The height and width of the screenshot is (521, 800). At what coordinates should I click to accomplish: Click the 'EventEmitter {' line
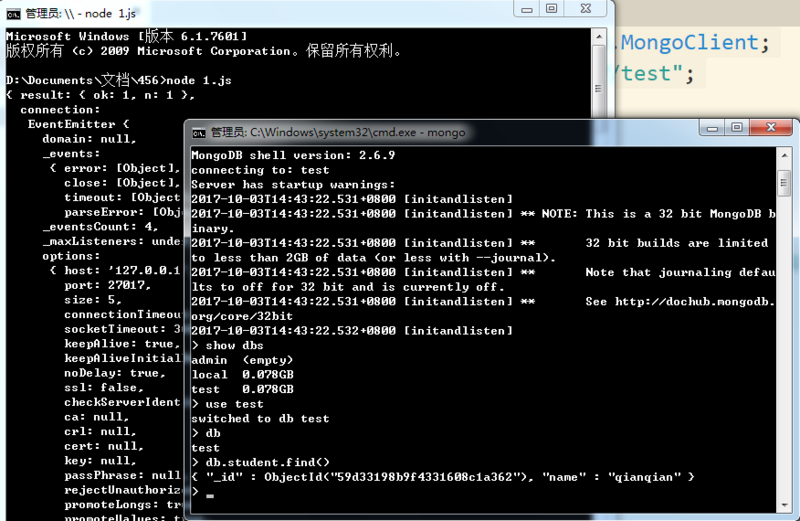[x=79, y=125]
